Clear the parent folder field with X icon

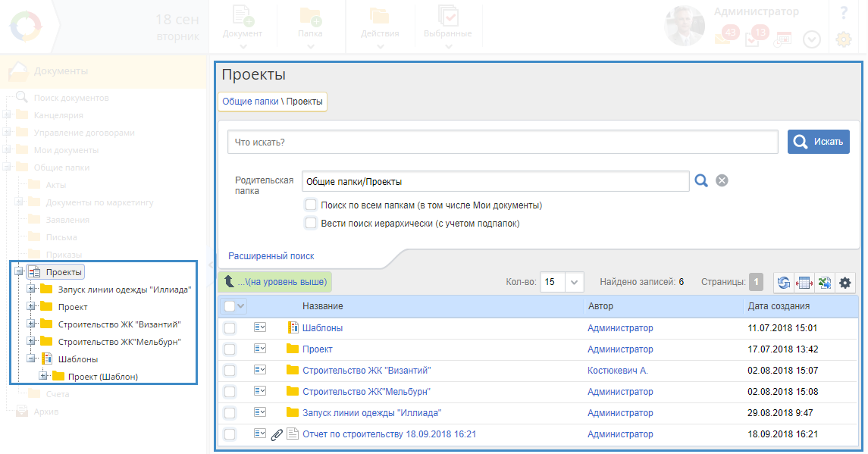tap(722, 180)
